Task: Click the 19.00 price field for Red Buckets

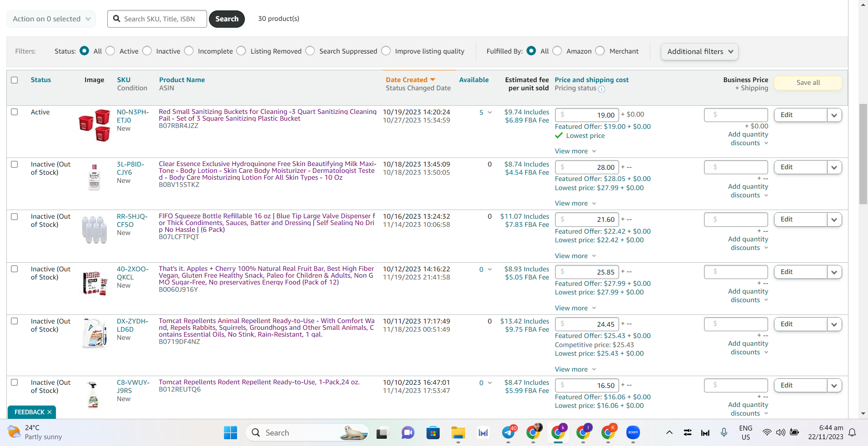Action: [x=586, y=115]
